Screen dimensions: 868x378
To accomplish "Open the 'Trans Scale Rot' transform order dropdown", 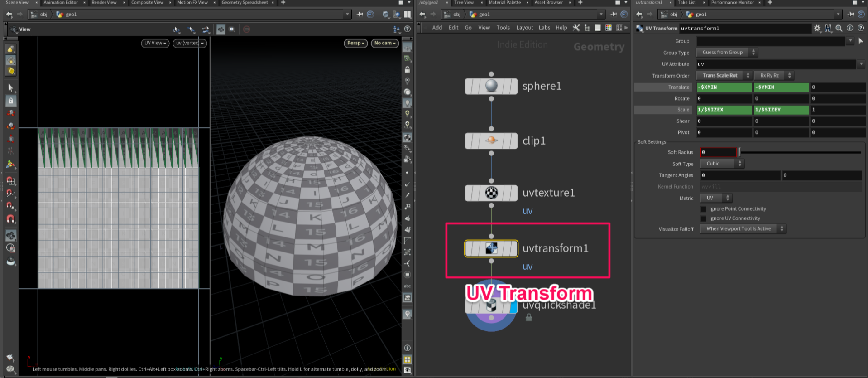I will click(x=724, y=76).
